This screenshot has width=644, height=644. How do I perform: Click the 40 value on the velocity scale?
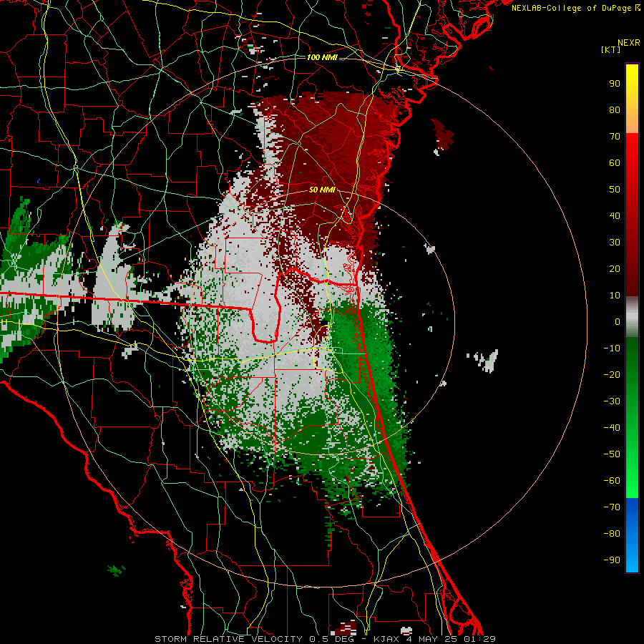click(x=615, y=216)
